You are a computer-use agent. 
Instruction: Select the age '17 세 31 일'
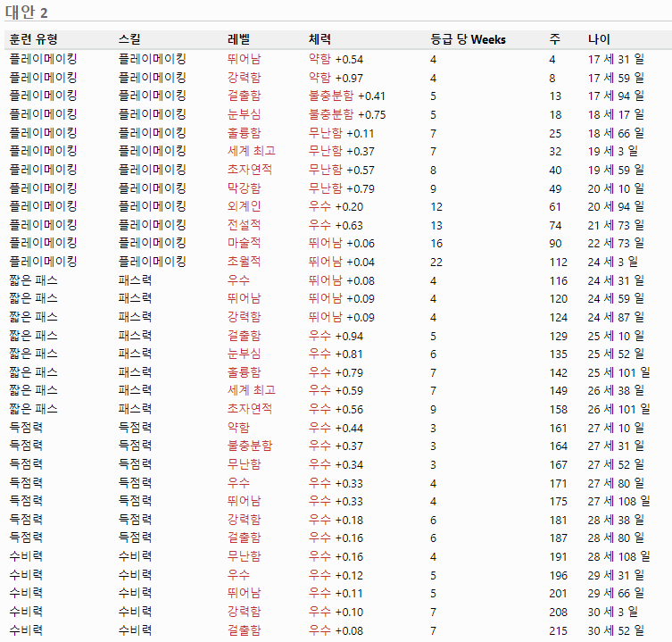click(x=616, y=59)
